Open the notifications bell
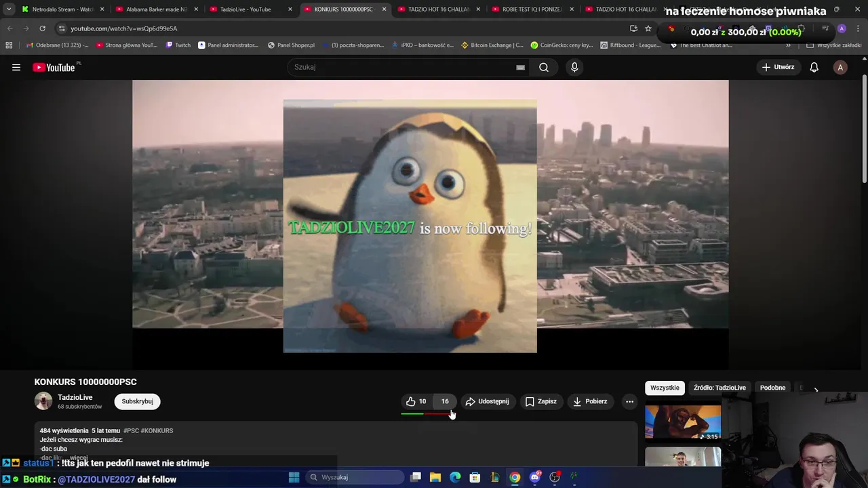 point(814,67)
